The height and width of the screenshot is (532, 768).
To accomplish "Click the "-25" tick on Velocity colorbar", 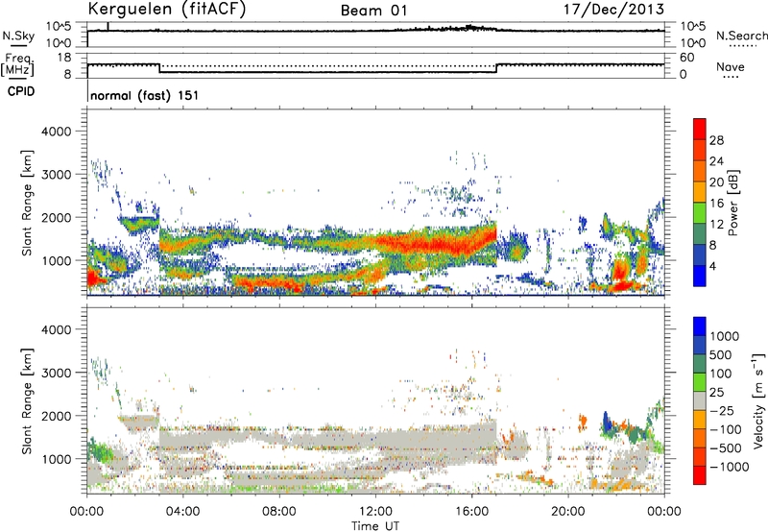I will [x=722, y=410].
